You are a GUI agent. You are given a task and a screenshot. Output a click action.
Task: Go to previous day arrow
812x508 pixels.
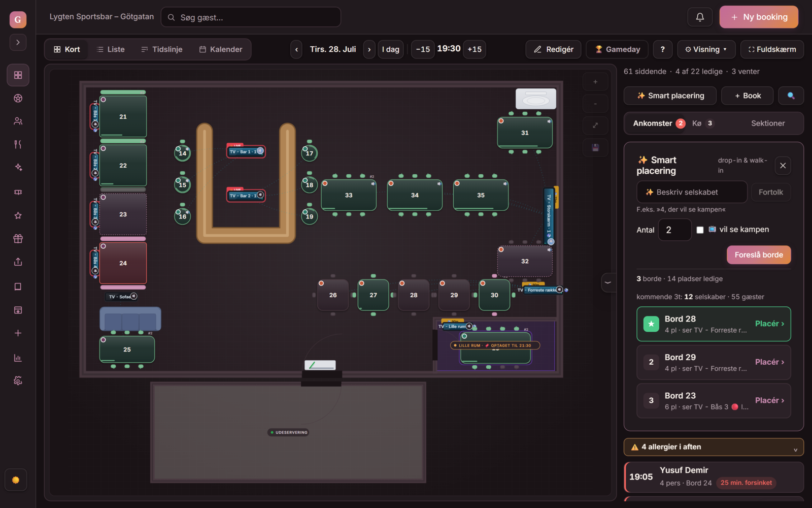[296, 49]
